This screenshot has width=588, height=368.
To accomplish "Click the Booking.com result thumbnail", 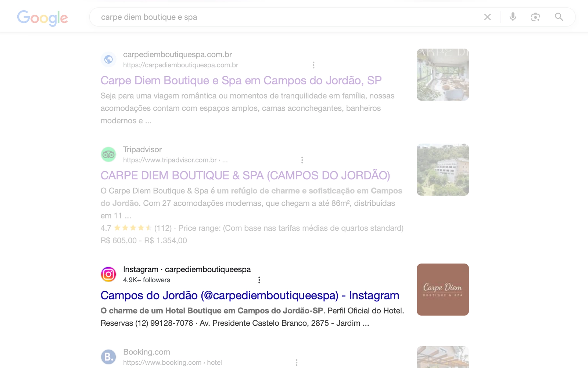I will (x=443, y=357).
